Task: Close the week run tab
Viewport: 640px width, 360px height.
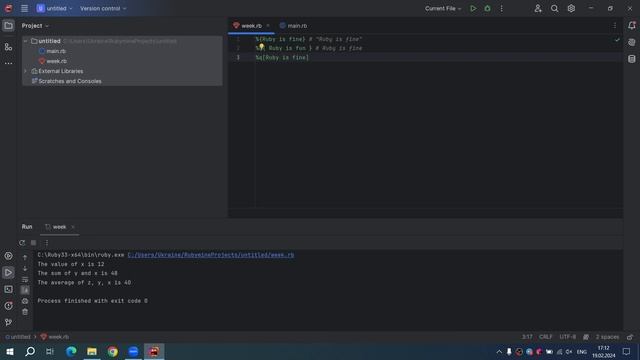Action: 73,227
